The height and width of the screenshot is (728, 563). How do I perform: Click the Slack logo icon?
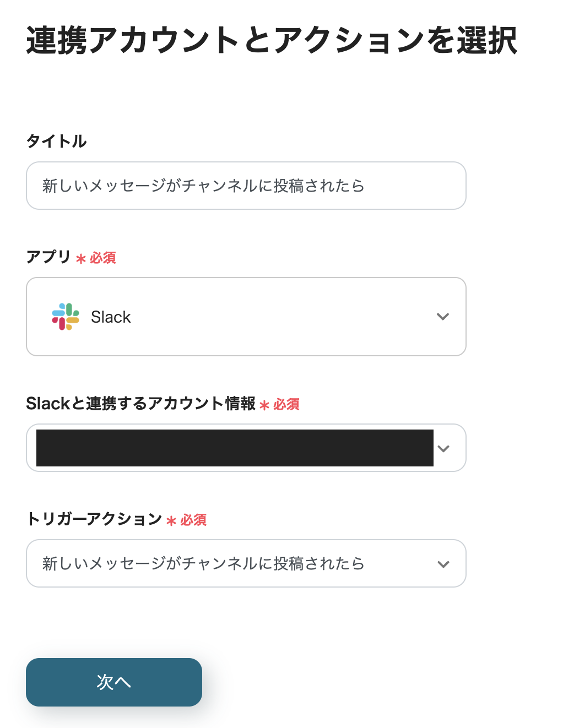[x=66, y=317]
